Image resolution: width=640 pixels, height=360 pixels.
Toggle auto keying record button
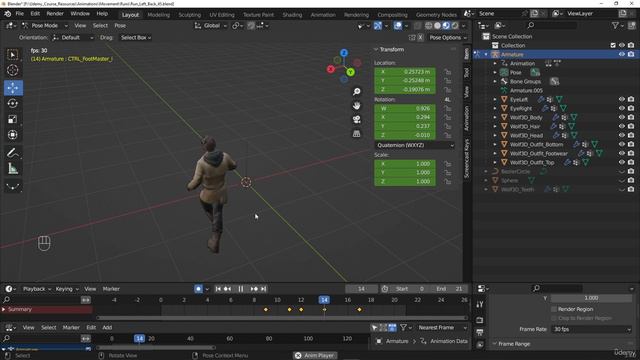(198, 289)
